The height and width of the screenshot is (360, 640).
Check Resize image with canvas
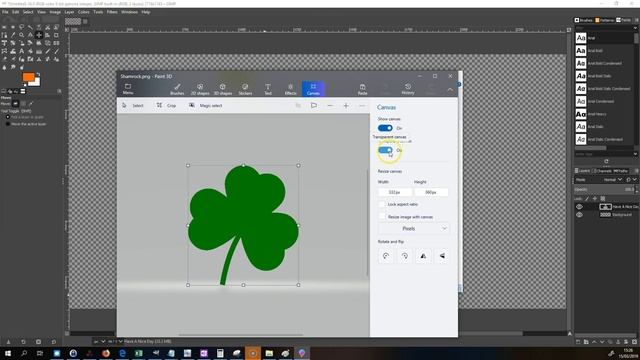[382, 217]
